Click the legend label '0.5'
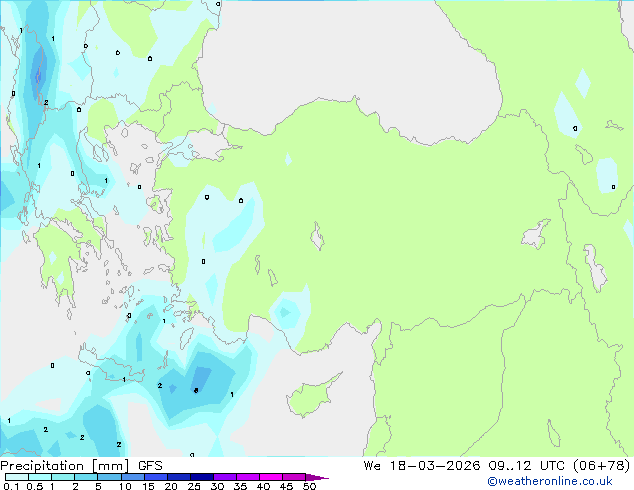 click(x=35, y=486)
